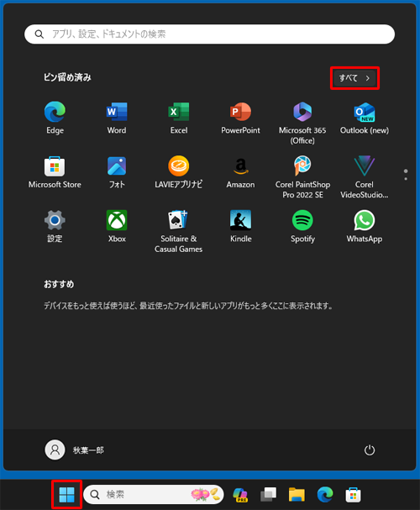Open Edge from the taskbar
420x510 pixels.
(325, 495)
